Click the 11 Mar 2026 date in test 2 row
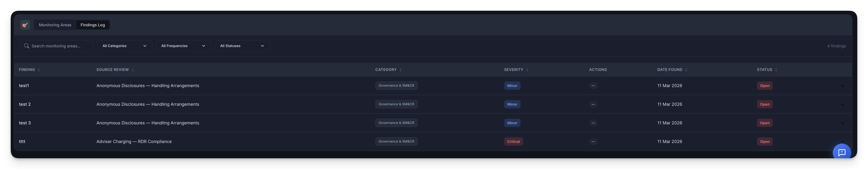868x169 pixels. coord(669,104)
